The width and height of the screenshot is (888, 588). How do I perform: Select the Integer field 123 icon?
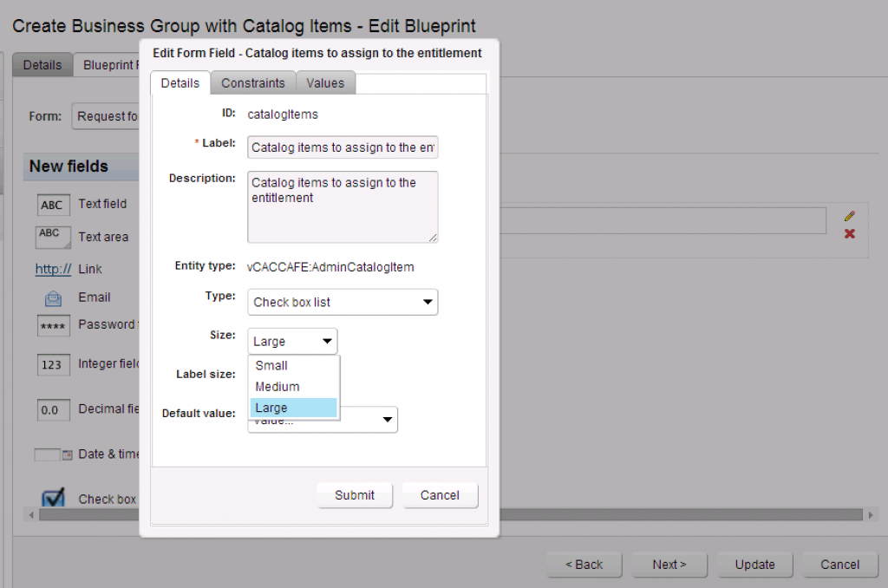click(x=53, y=365)
